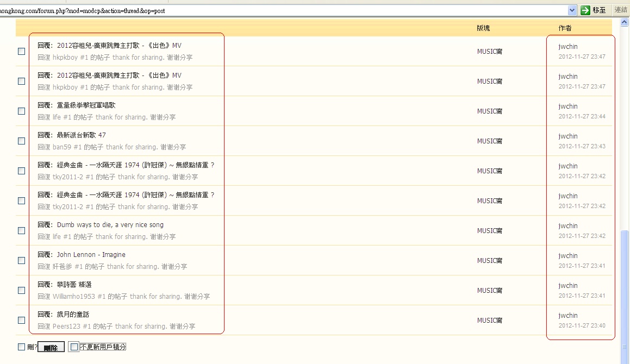Click the scrollbar up arrow

coord(625,22)
